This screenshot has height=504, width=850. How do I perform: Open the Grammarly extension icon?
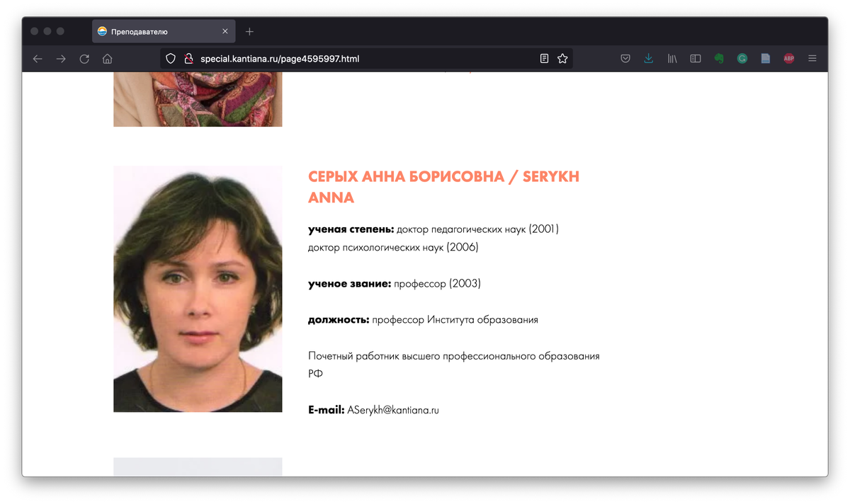(x=742, y=58)
